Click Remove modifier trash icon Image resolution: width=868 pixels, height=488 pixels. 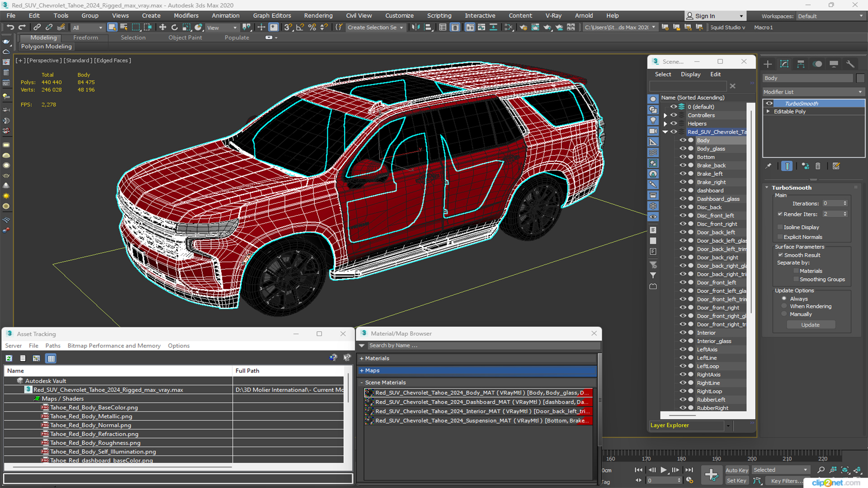[x=818, y=166]
